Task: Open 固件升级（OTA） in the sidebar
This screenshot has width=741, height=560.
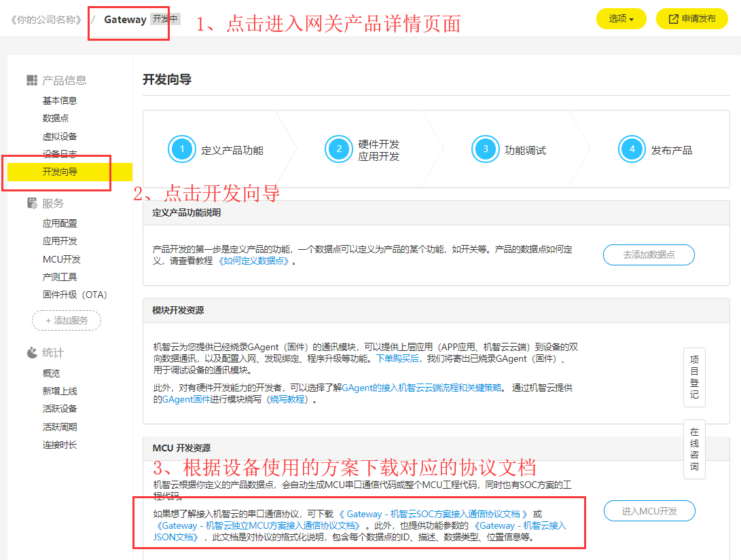Action: point(75,295)
